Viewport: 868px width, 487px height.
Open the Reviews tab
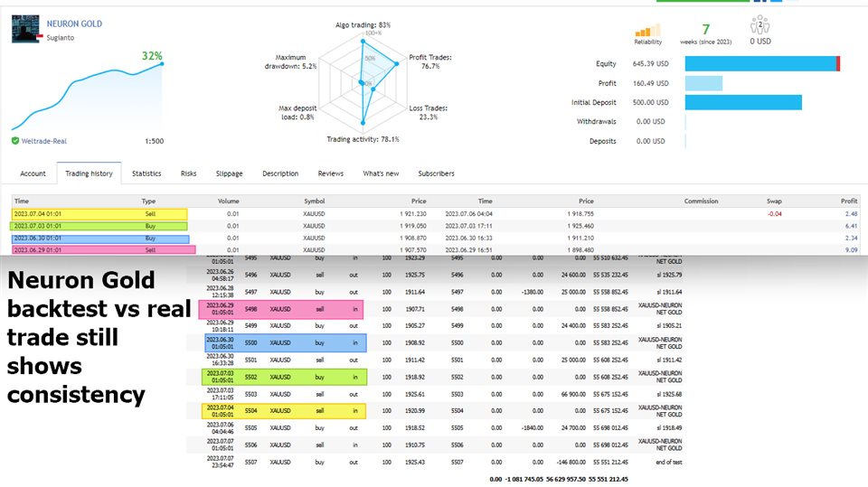pos(330,173)
